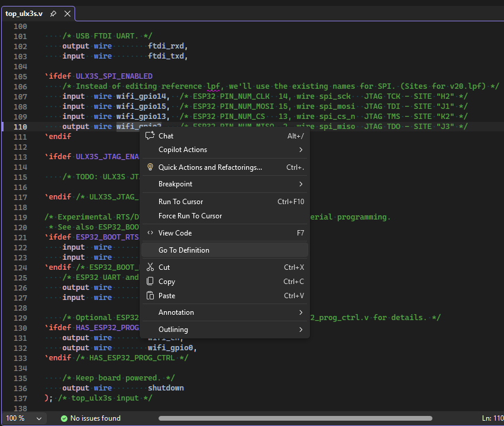The image size is (504, 426).
Task: Click the View Code angle-brackets icon
Action: coord(150,233)
